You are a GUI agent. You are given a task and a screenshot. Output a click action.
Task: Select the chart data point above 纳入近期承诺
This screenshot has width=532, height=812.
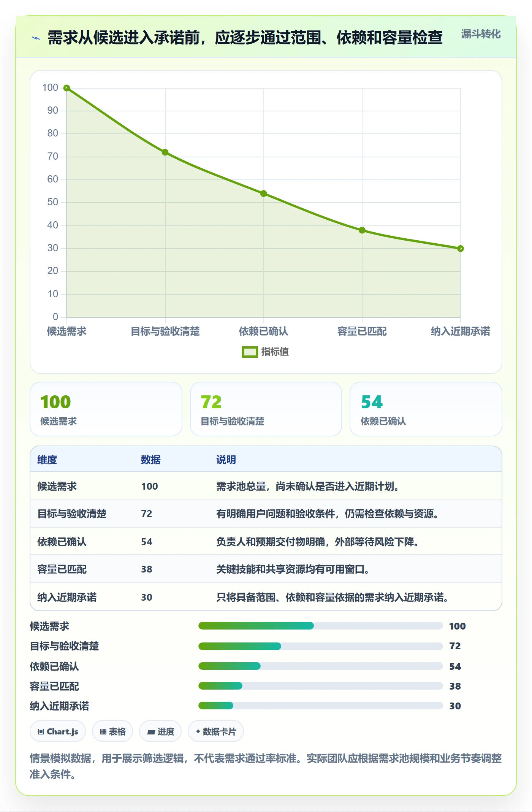[461, 249]
